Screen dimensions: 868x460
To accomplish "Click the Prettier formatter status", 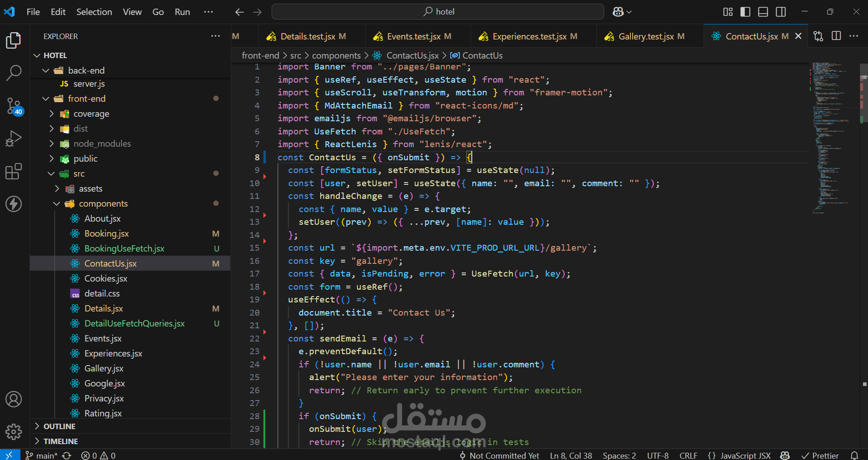I will [820, 455].
